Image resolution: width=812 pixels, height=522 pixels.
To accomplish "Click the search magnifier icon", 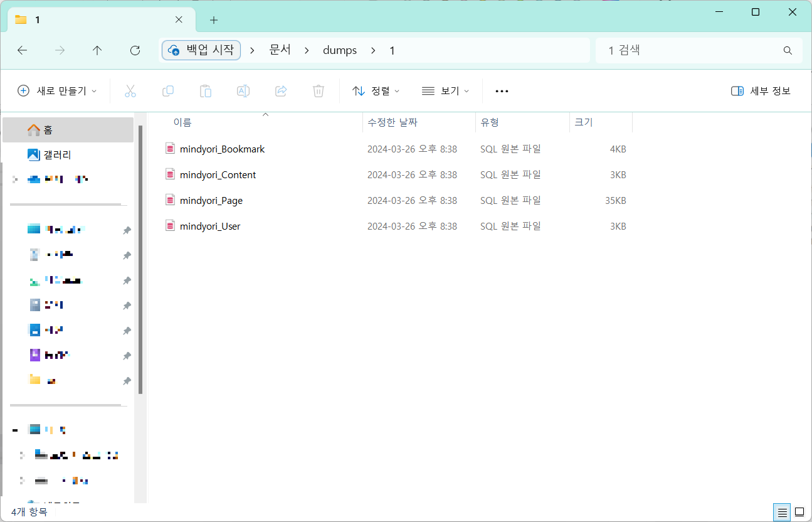I will [788, 51].
